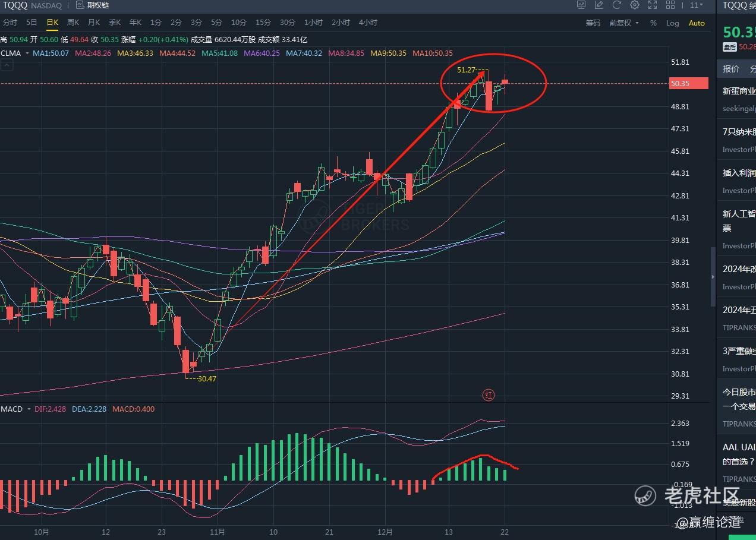The height and width of the screenshot is (540, 756).
Task: Toggle Auto scale axis
Action: (x=697, y=23)
